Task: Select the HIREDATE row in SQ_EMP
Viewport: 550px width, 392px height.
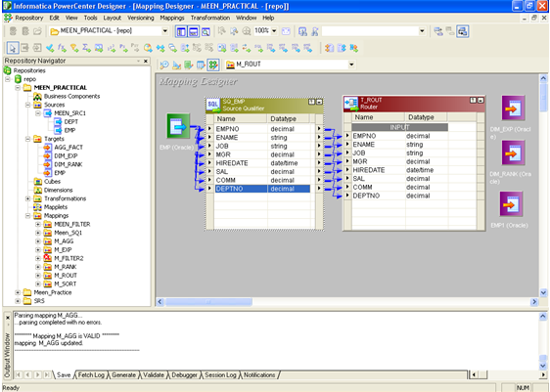Action: (x=262, y=163)
